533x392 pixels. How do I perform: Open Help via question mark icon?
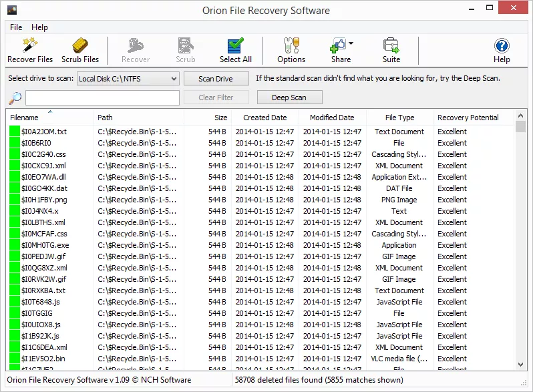tap(502, 46)
